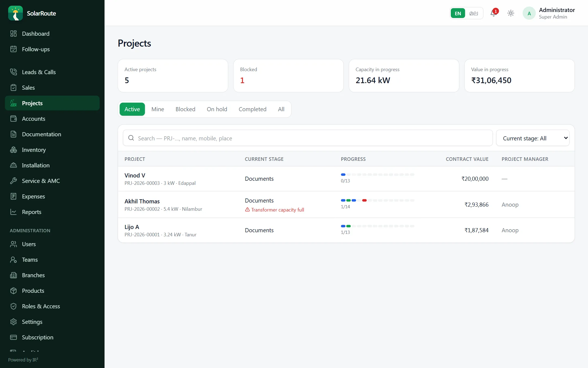The image size is (588, 368).
Task: Open Subscription in the sidebar
Action: coord(52,337)
